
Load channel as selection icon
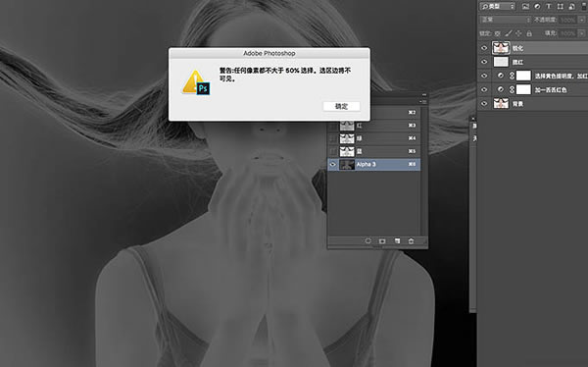pos(367,241)
